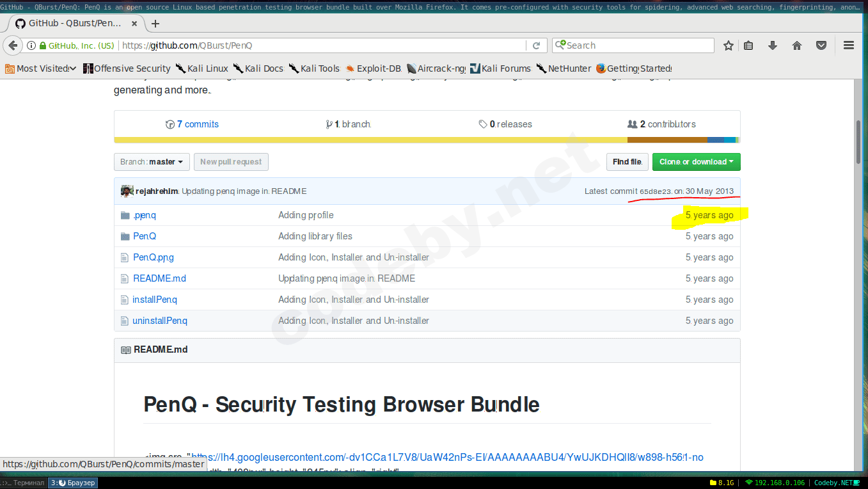Select the Браузер workspace in the taskbar

73,483
